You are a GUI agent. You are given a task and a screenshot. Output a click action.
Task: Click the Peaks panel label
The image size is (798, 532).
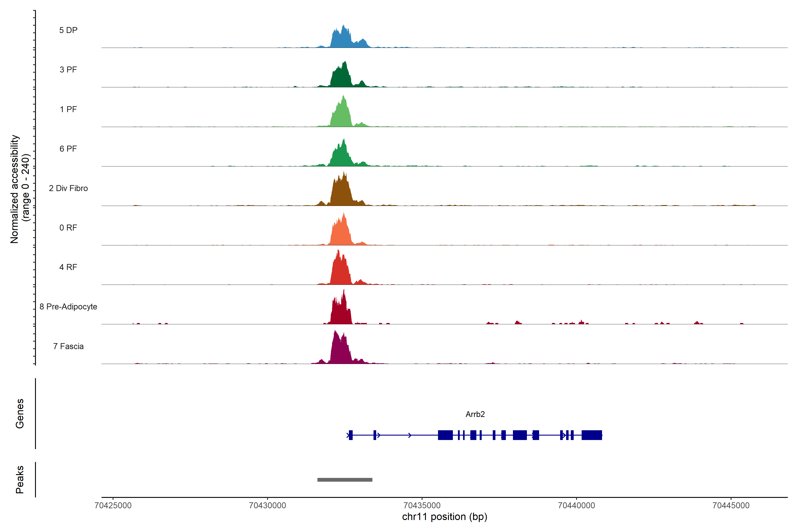(x=20, y=479)
